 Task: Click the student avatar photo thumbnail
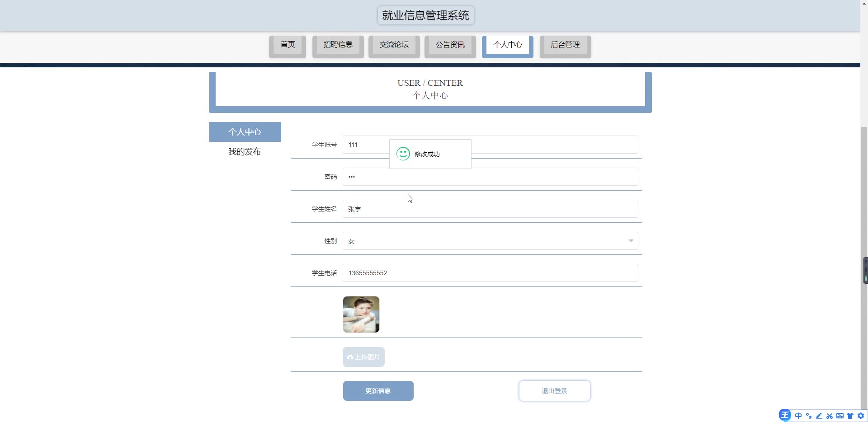(361, 314)
